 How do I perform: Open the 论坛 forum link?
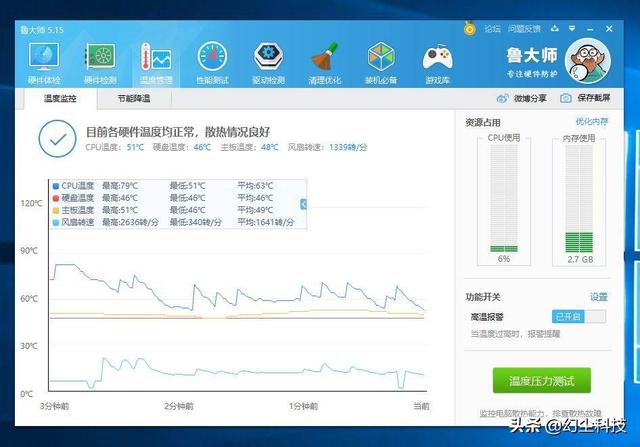492,29
